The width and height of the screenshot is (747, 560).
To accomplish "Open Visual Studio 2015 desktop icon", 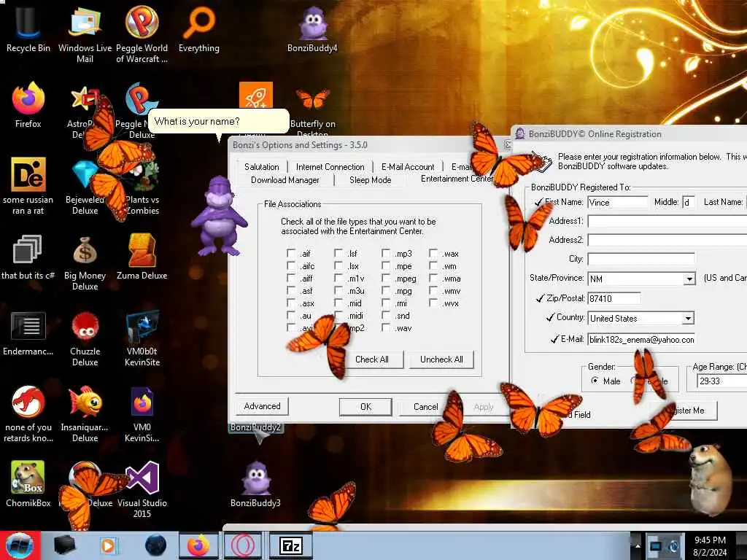I will (x=142, y=489).
